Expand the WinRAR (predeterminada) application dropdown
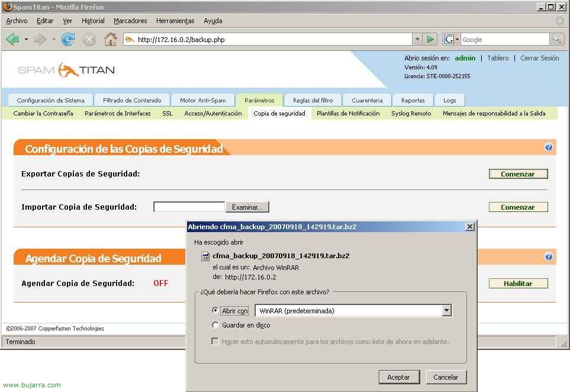Image resolution: width=570 pixels, height=392 pixels. pyautogui.click(x=447, y=311)
